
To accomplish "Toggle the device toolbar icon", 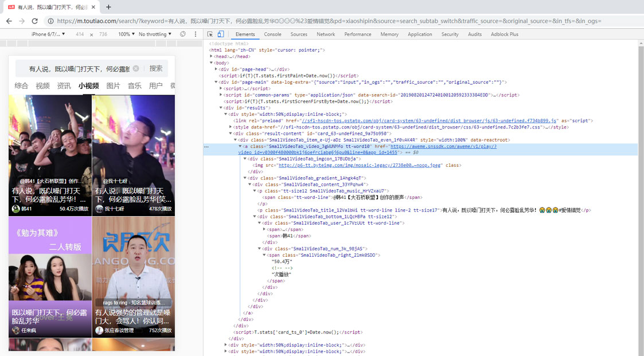I will point(220,34).
